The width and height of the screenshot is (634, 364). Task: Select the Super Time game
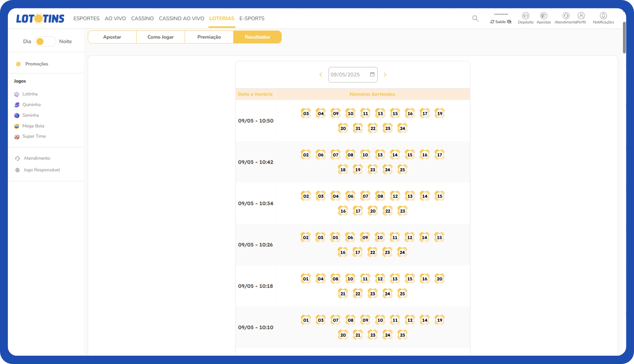point(34,136)
